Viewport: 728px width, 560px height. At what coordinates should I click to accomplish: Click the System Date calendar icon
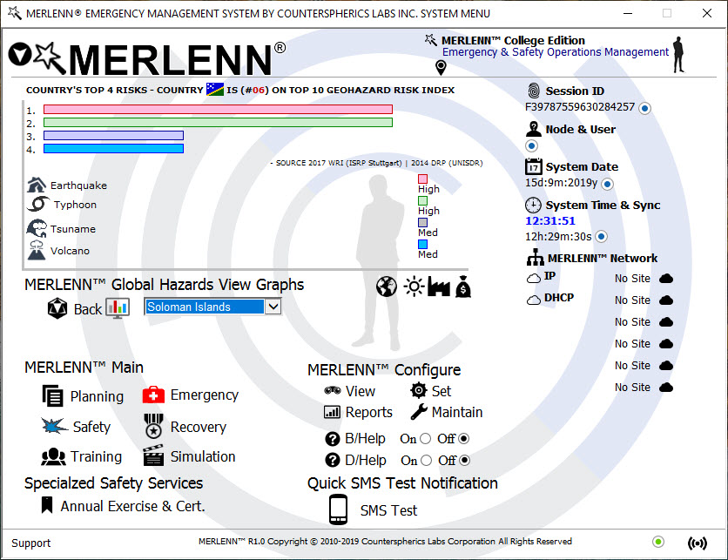(x=534, y=166)
